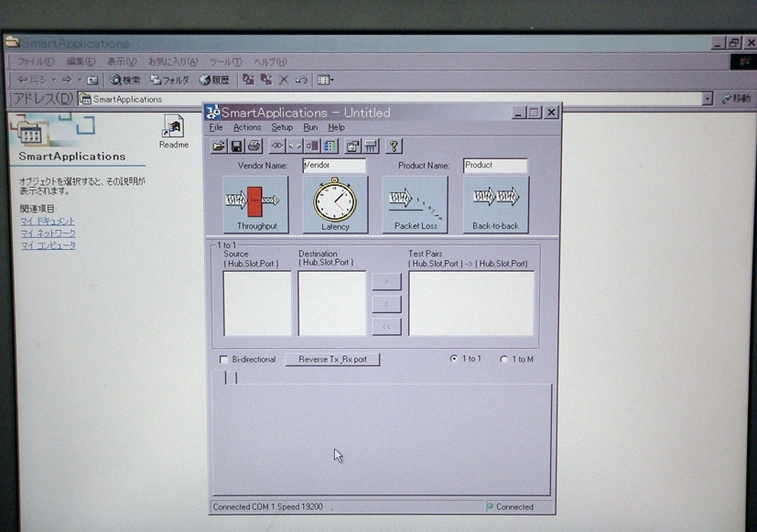Viewport: 757px width, 532px height.
Task: Open the Run menu
Action: point(310,127)
